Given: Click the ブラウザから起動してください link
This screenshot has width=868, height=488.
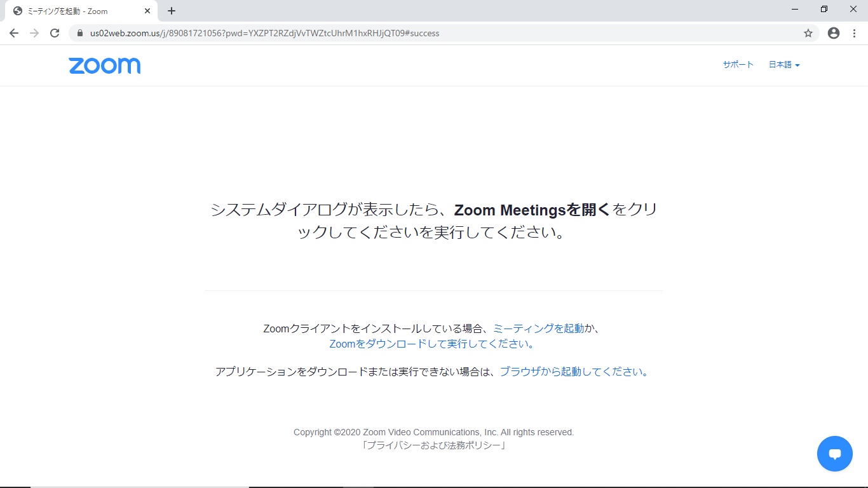Looking at the screenshot, I should tap(573, 372).
